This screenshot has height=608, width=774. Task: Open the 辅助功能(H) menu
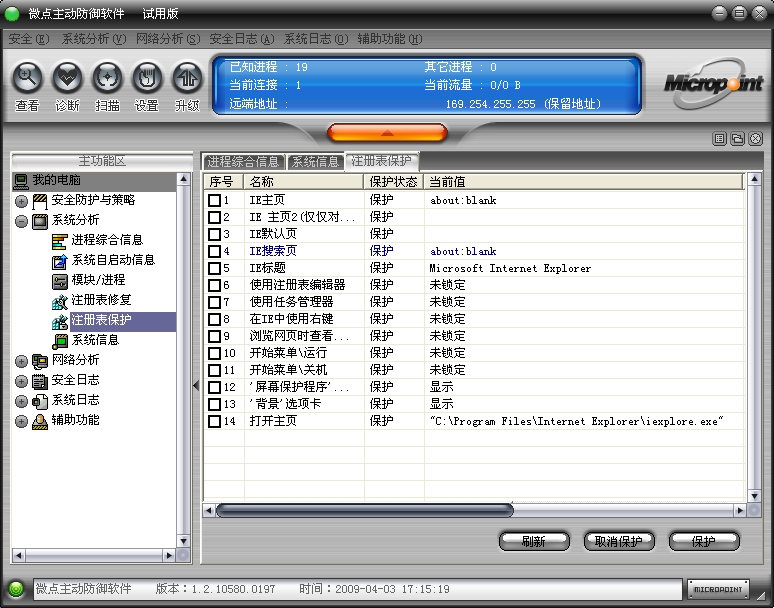coord(390,39)
